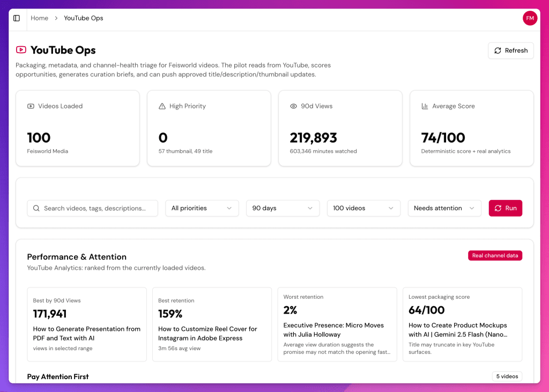The image size is (549, 392).
Task: Click 'Performance & Attention' heading
Action: pos(77,257)
